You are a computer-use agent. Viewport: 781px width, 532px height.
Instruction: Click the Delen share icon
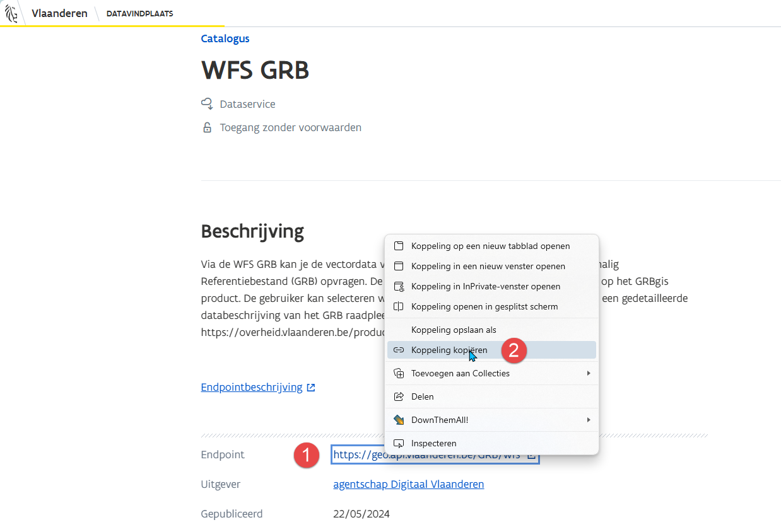[x=399, y=396]
